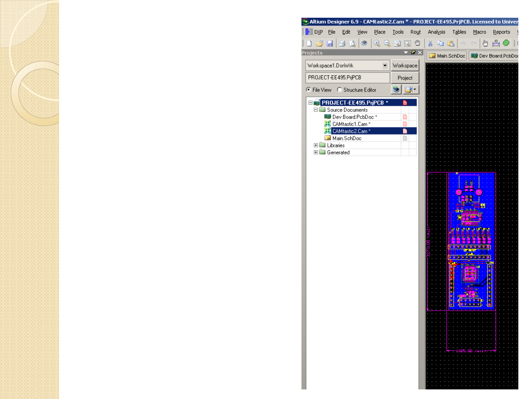
Task: Click the Copy toolbar icon
Action: pyautogui.click(x=441, y=43)
